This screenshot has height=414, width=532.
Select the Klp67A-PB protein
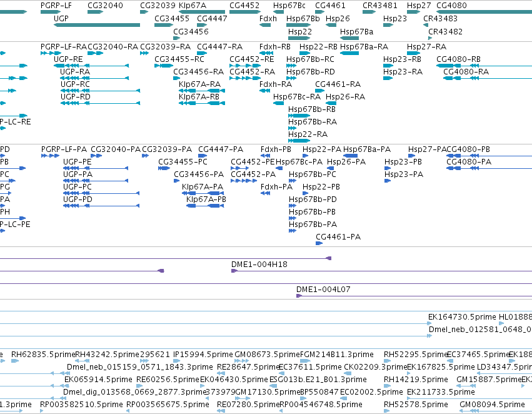coord(205,206)
